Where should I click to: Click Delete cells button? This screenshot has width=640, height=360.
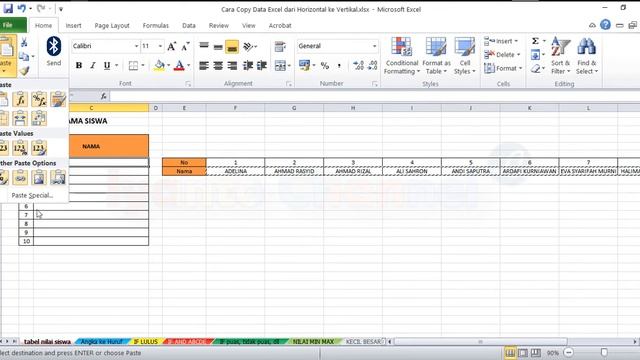(502, 55)
